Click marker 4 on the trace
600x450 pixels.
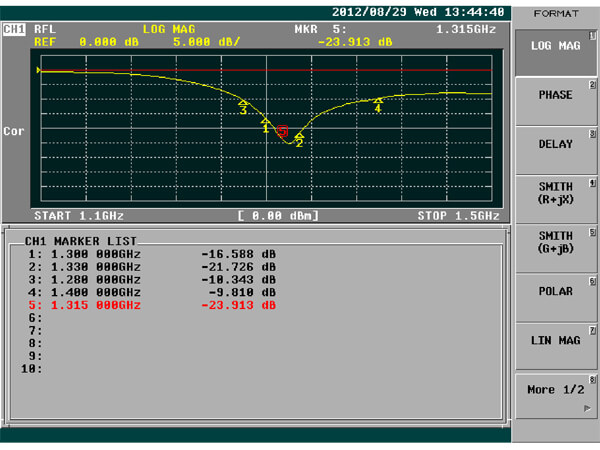point(378,105)
